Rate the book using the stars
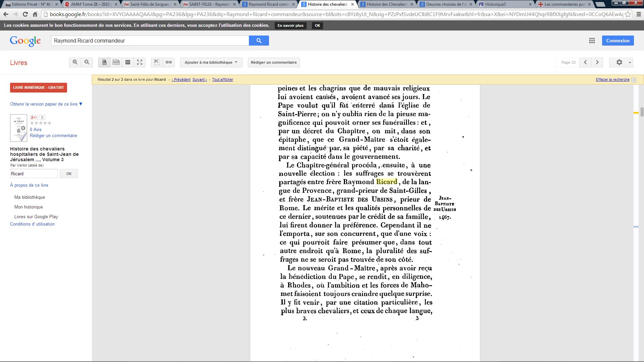Image resolution: width=644 pixels, height=362 pixels. [x=41, y=123]
